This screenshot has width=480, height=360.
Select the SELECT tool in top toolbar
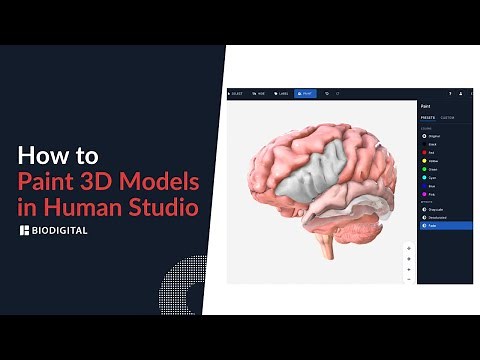point(235,94)
